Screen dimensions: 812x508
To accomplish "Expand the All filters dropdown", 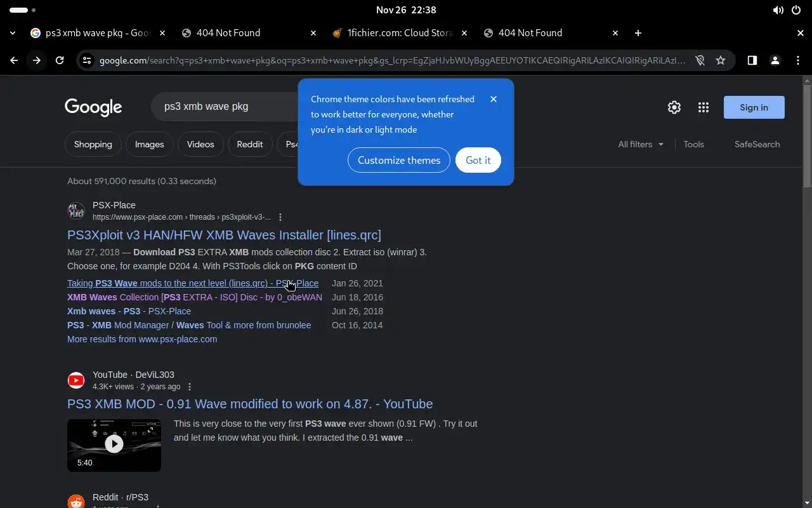I will tap(641, 144).
